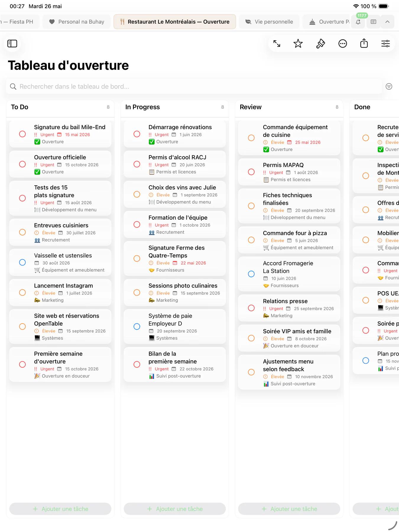This screenshot has height=532, width=399.
Task: Select the Sessions photo culinaires card
Action: pyautogui.click(x=175, y=293)
